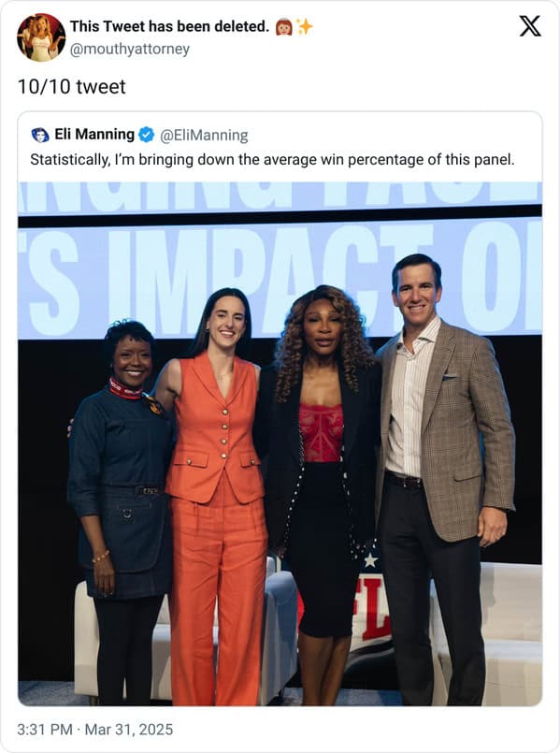This screenshot has height=753, width=560.
Task: Select the "10/10 tweet" text
Action: click(71, 87)
